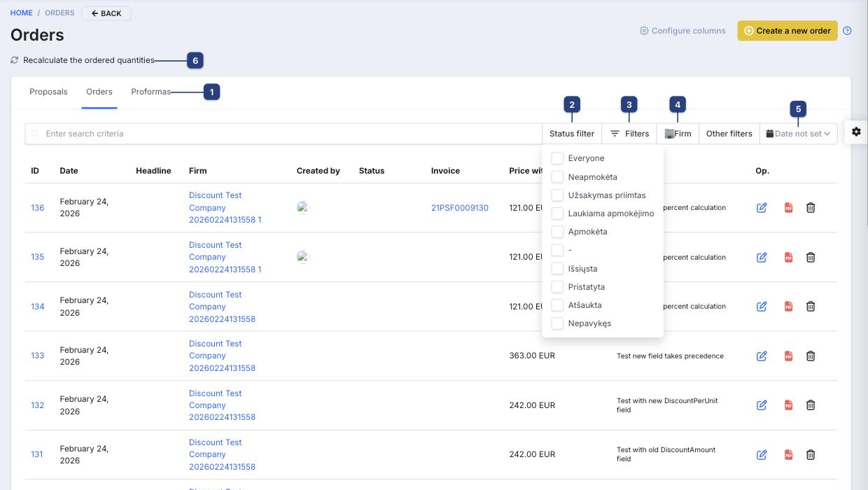This screenshot has width=868, height=490.
Task: Download PDF for order 132
Action: pos(789,405)
